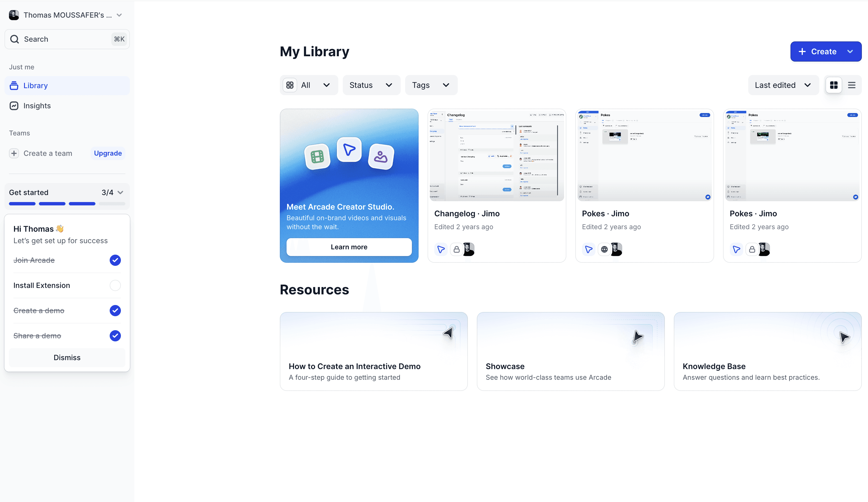
Task: Open the Status filter dropdown
Action: [x=371, y=85]
